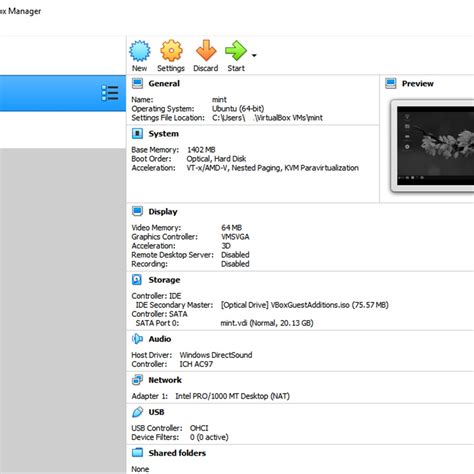Click the Display monitor icon
The image size is (474, 474).
click(x=137, y=211)
